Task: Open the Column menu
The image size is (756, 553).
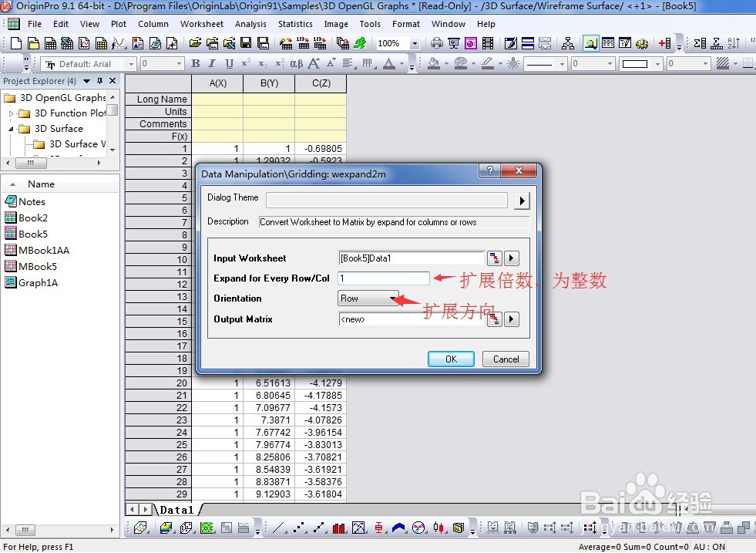Action: [153, 24]
